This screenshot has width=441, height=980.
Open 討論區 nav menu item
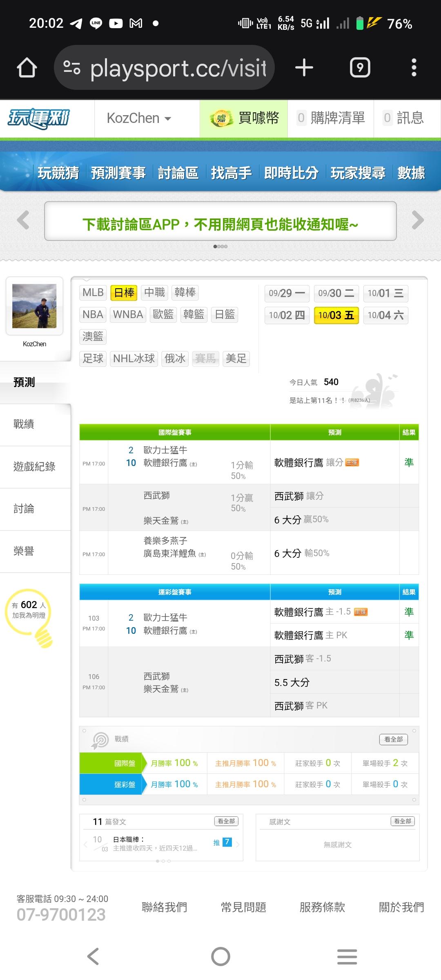click(178, 173)
